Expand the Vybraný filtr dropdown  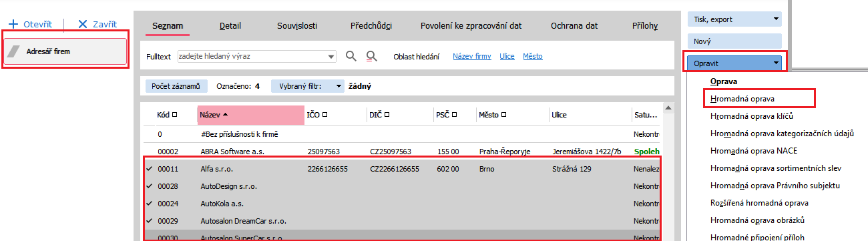(339, 86)
